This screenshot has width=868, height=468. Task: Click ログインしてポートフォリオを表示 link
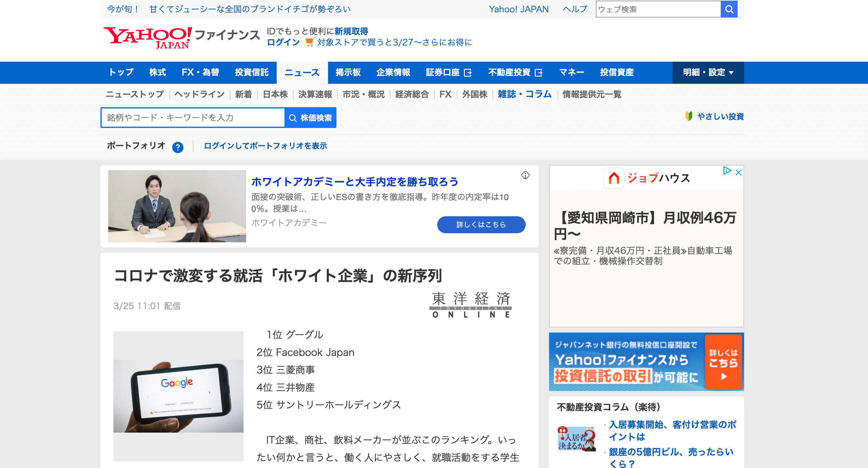pyautogui.click(x=265, y=146)
